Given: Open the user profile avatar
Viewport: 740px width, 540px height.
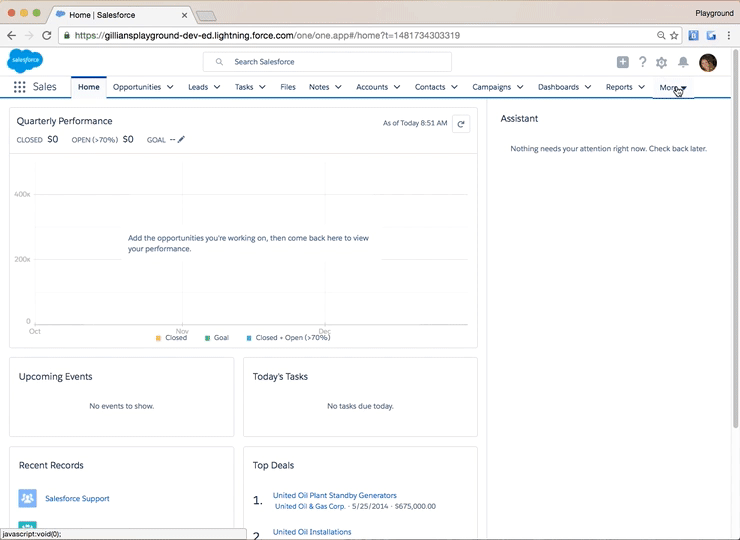Looking at the screenshot, I should 708,62.
